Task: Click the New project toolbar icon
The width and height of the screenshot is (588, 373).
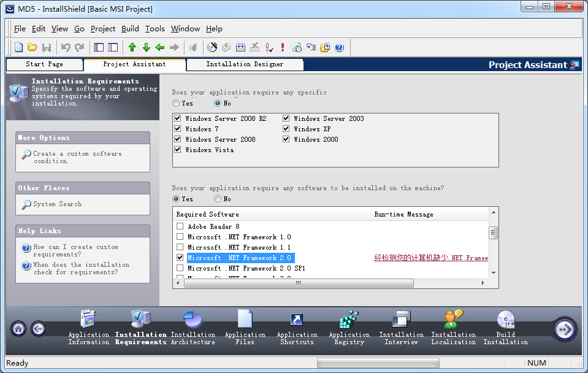Action: click(19, 47)
